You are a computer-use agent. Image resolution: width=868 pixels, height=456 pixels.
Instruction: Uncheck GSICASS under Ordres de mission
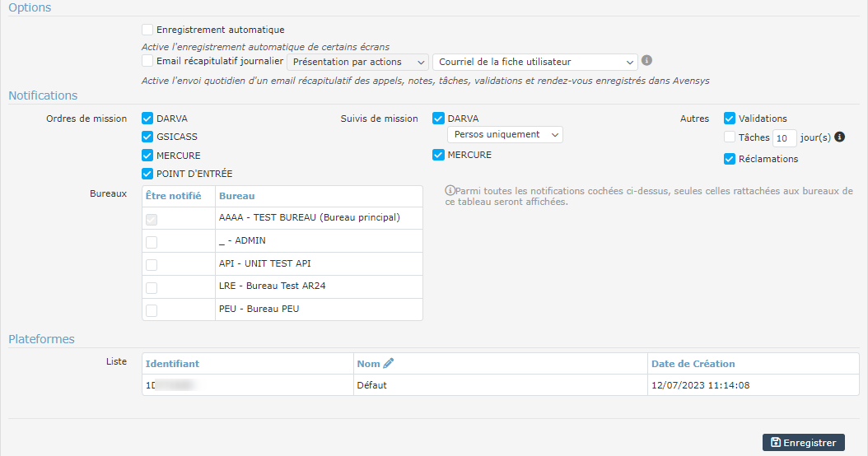point(148,137)
